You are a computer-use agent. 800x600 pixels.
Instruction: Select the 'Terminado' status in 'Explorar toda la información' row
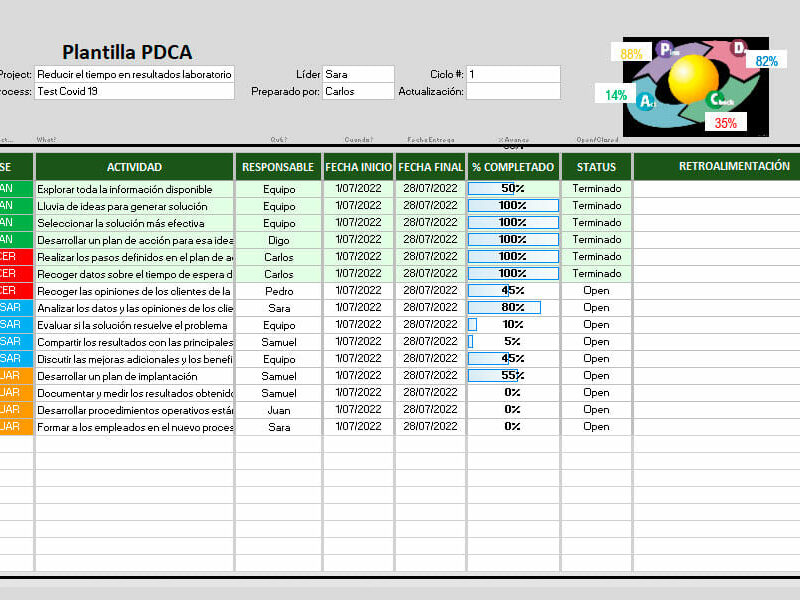[x=596, y=188]
